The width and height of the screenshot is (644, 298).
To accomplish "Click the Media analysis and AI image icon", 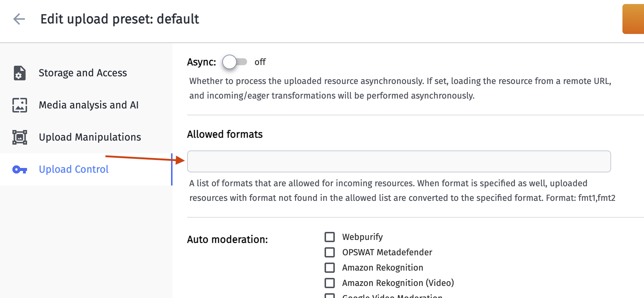I will [19, 105].
